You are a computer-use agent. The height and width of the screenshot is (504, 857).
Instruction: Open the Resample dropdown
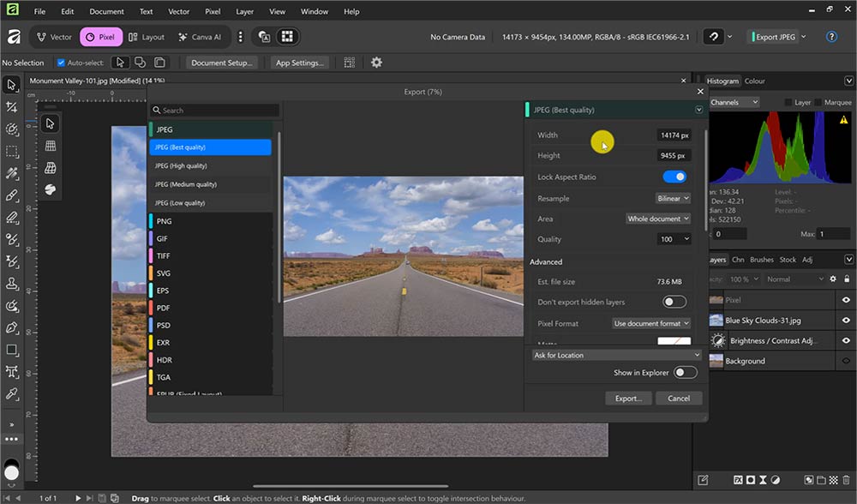click(x=673, y=198)
